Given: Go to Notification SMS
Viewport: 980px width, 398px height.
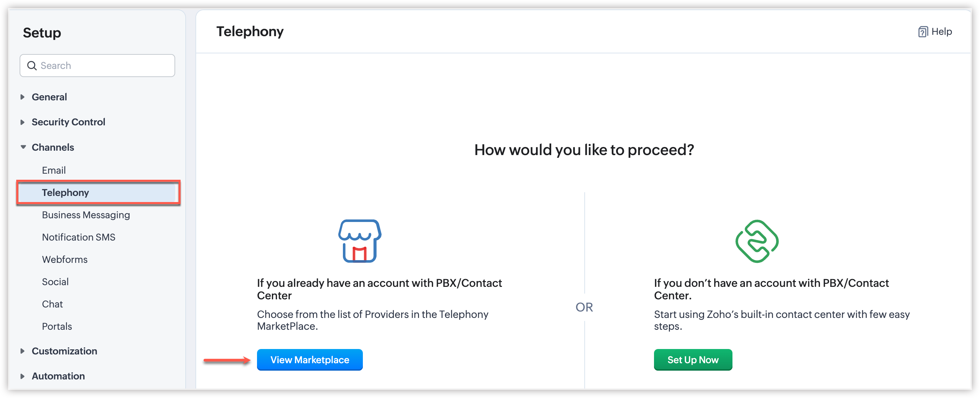Looking at the screenshot, I should click(78, 237).
